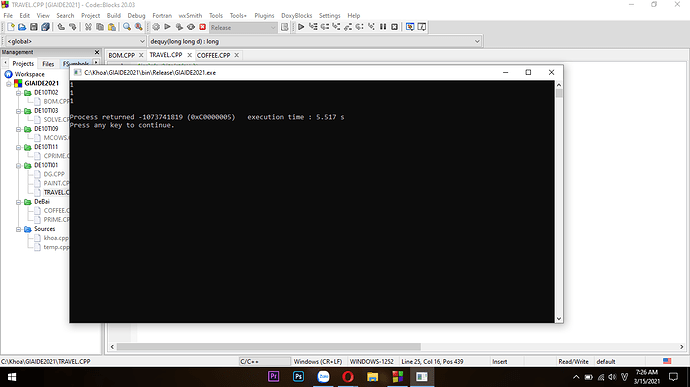Open the Build menu

(x=114, y=15)
